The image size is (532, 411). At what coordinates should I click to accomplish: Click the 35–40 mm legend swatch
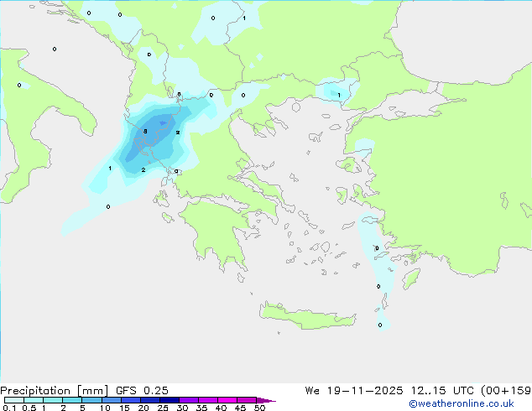(208, 400)
